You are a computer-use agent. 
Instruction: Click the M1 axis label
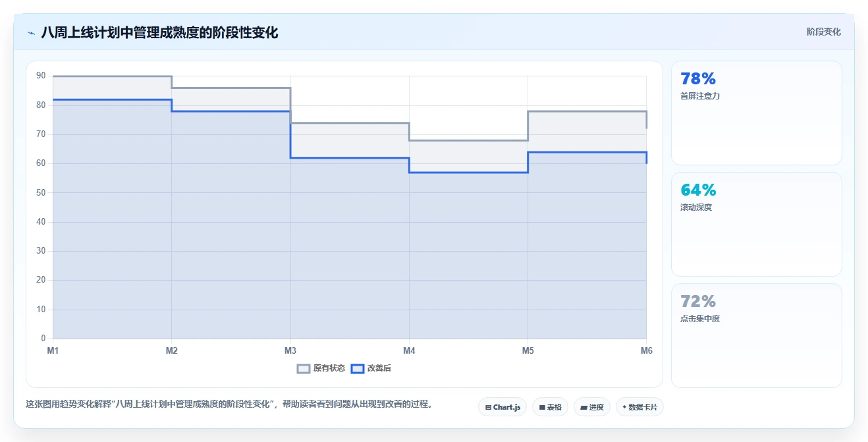coord(53,350)
